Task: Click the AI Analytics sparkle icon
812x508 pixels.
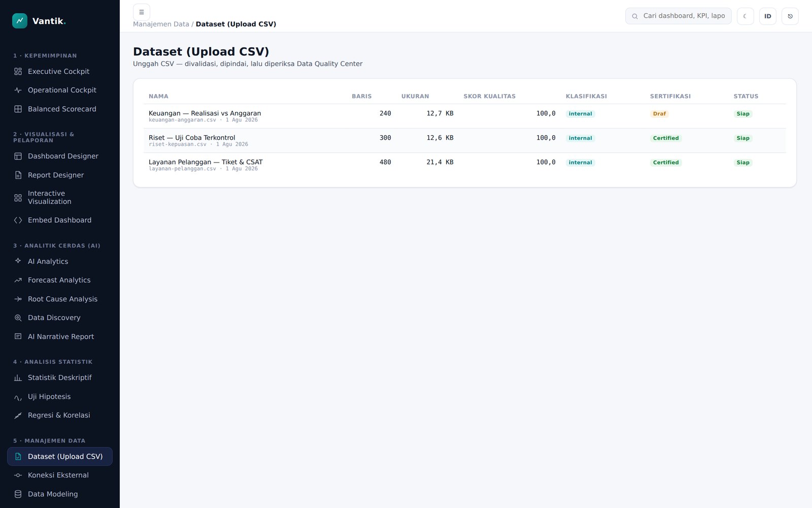Action: (18, 261)
